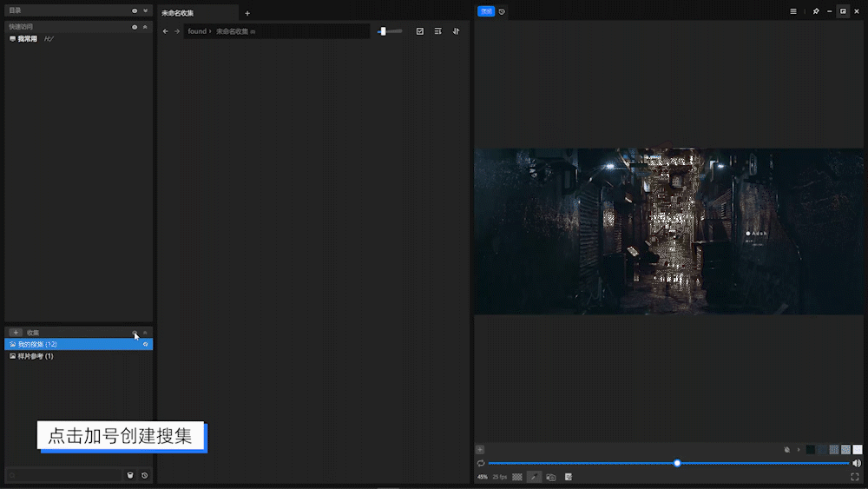Viewport: 868px width, 489px height.
Task: Adjust the thumbnail size slider
Action: tap(390, 31)
